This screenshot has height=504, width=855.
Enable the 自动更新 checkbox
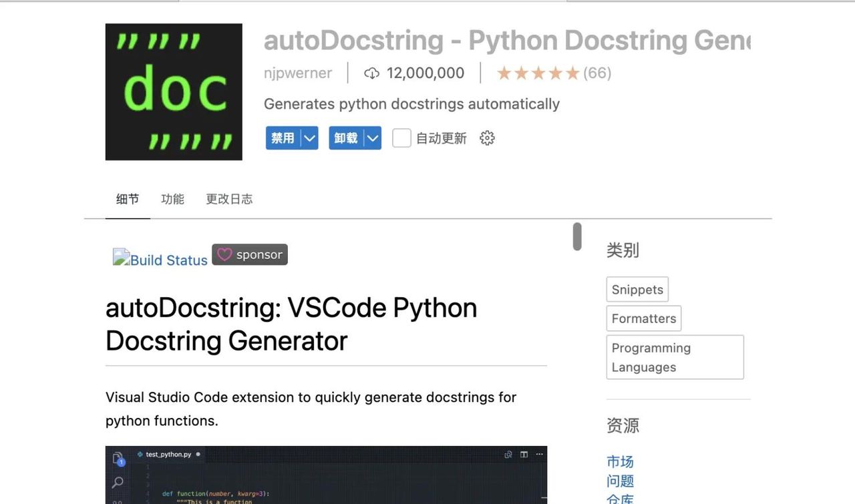point(401,138)
